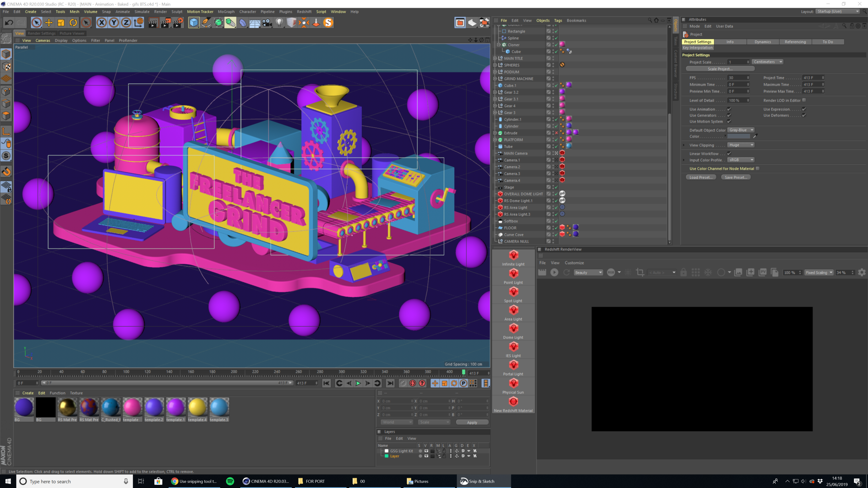Open Redshift RenderView settings gear

coord(862,272)
